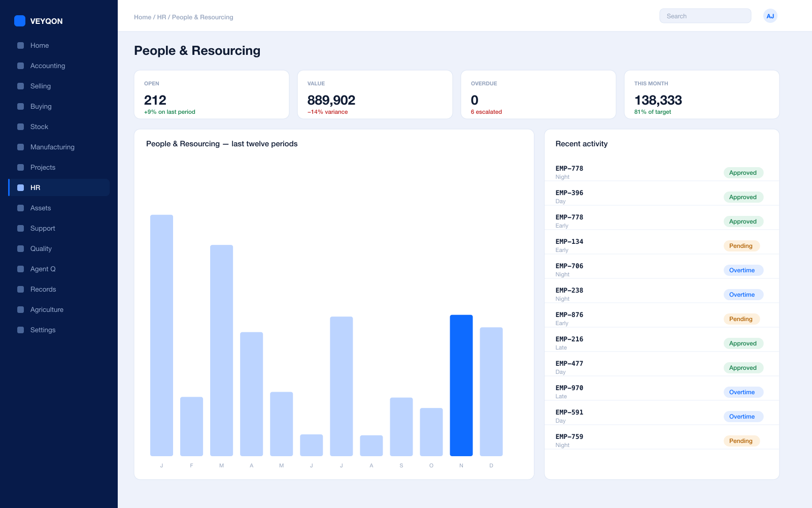Go to the Support section
Screen dimensions: 812x508
tap(59, 228)
